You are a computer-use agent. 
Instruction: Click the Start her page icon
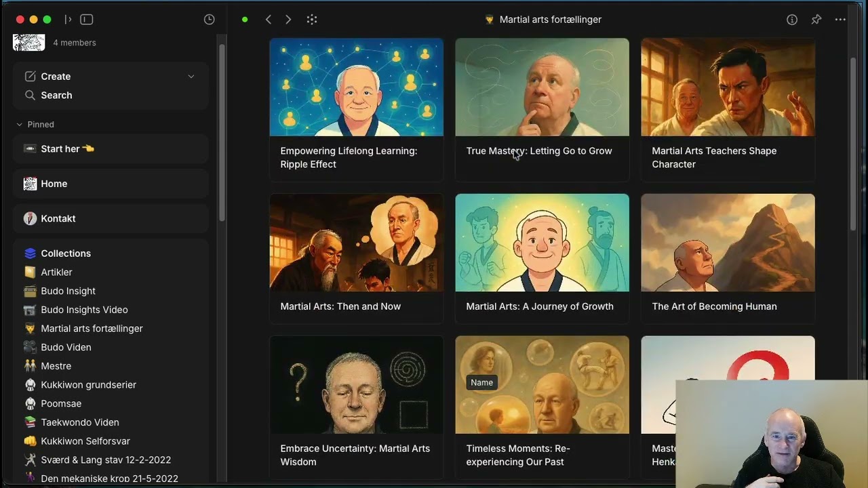[x=30, y=148]
